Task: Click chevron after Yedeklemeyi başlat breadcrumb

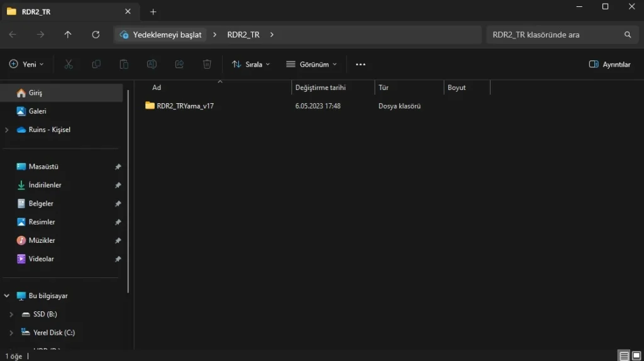Action: pyautogui.click(x=214, y=35)
